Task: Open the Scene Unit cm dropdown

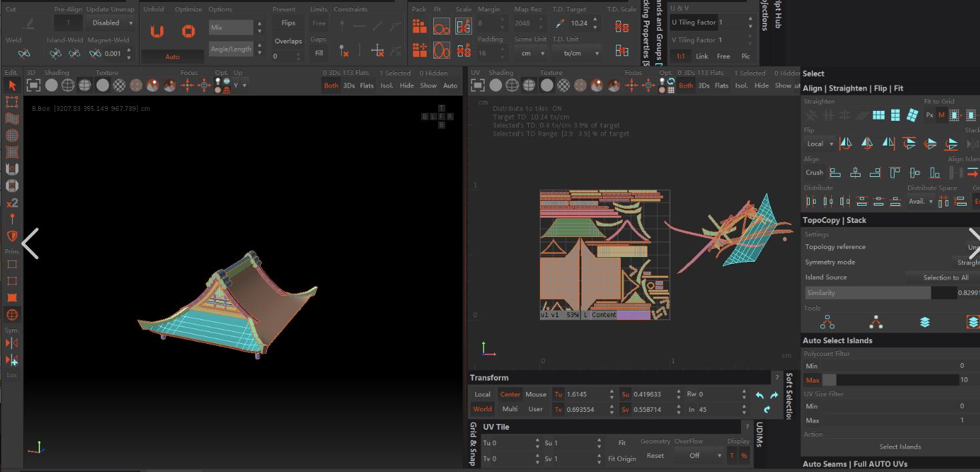Action: pos(530,53)
